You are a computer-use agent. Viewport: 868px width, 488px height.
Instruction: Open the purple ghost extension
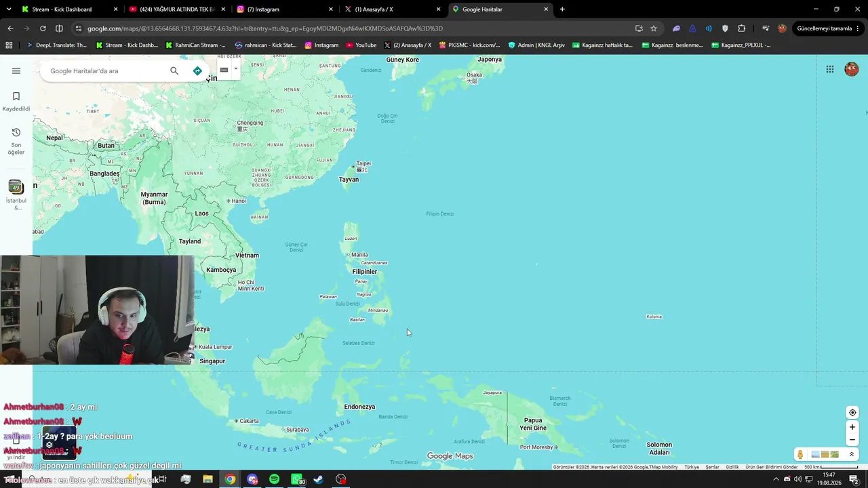tap(676, 28)
